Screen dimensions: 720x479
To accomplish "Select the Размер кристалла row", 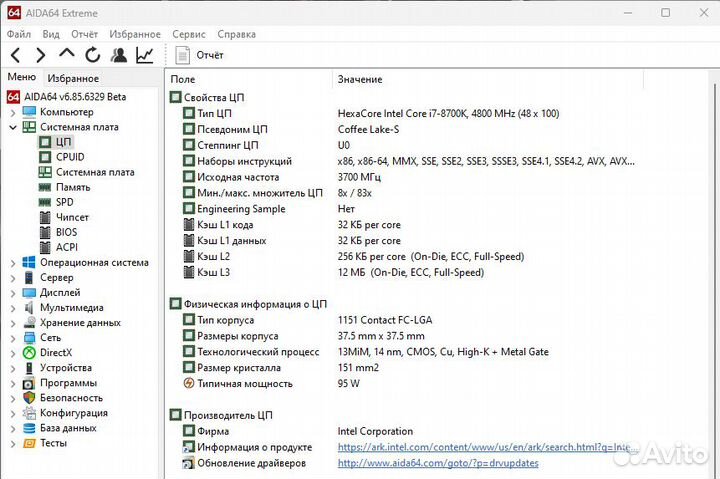I will [281, 368].
